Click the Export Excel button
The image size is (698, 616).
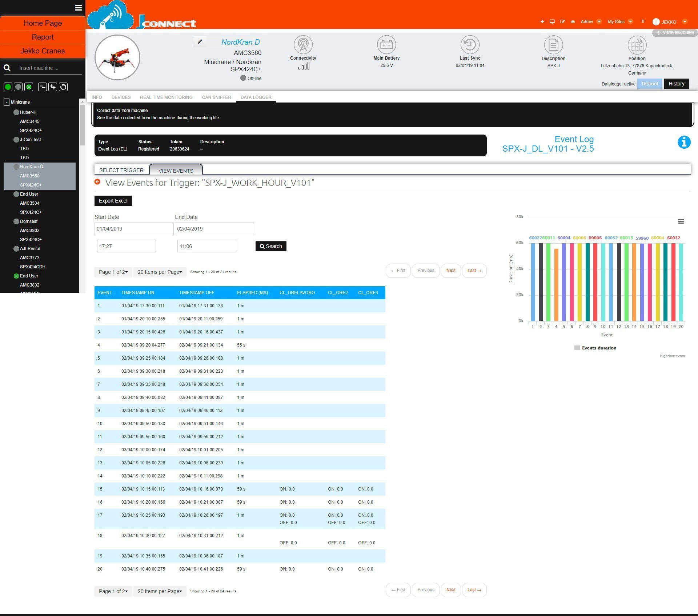[x=113, y=201]
